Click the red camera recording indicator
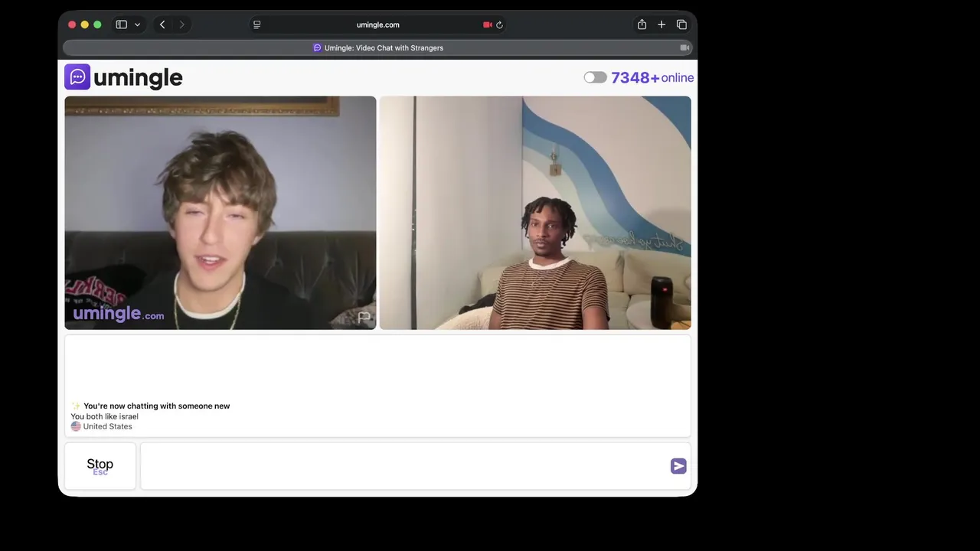 487,24
